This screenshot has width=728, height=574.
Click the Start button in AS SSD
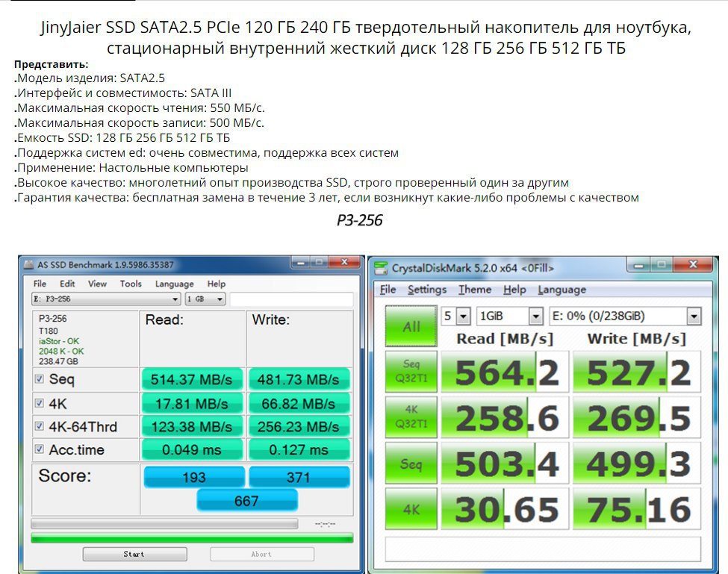click(x=134, y=554)
